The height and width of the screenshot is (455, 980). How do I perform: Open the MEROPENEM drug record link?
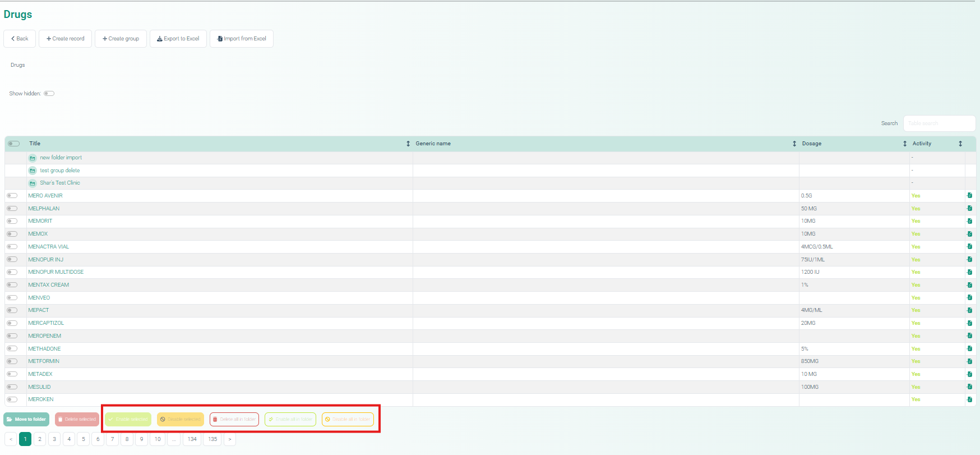click(x=45, y=336)
